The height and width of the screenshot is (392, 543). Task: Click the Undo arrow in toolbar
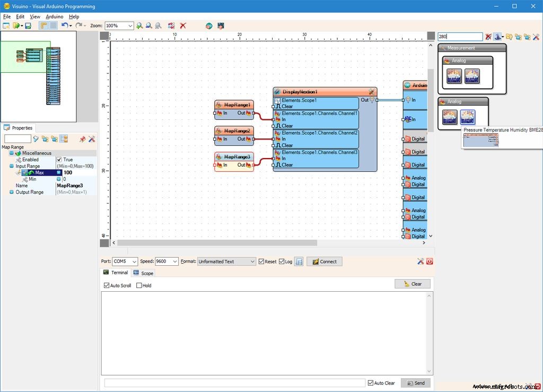pyautogui.click(x=64, y=25)
